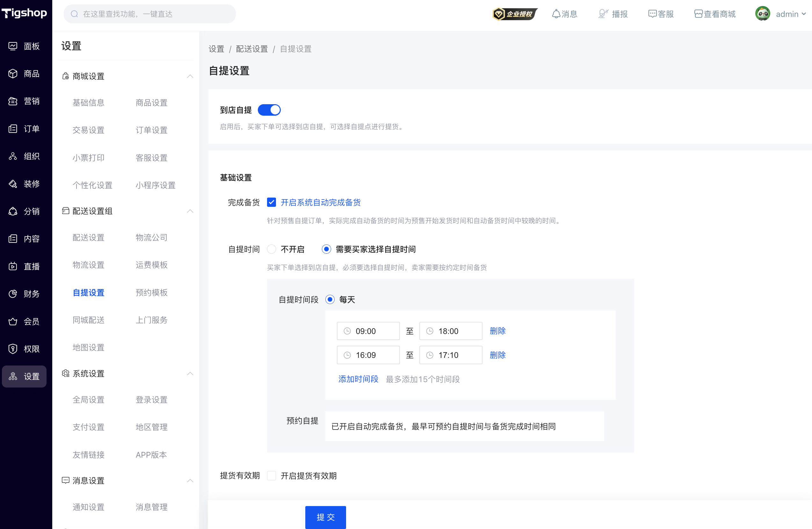Click clock icon in 09:00 field
Viewport: 812px width, 529px height.
click(x=347, y=331)
